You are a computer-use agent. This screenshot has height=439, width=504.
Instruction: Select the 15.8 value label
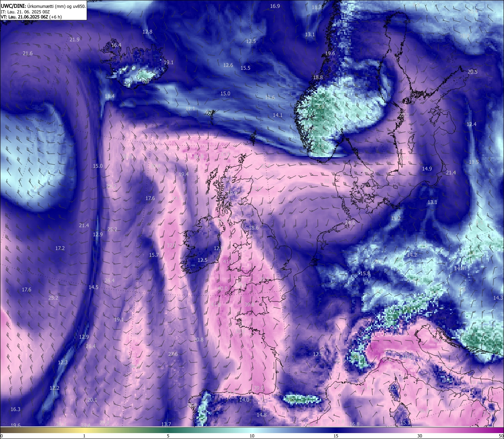tap(365, 274)
